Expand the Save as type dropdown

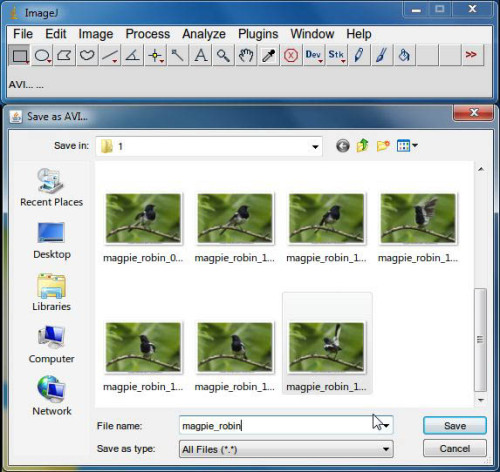[386, 449]
